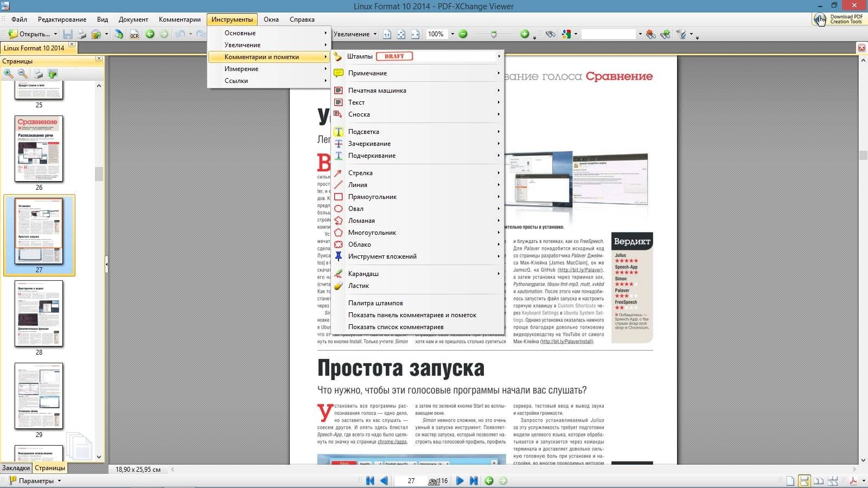Close the Linux Format 10 2014 tab
Image resolution: width=868 pixels, height=488 pixels.
point(72,44)
